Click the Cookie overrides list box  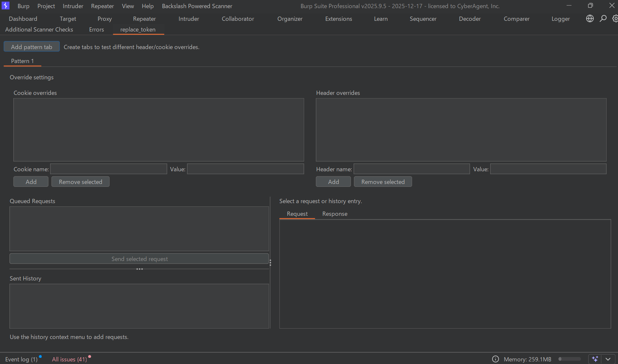click(159, 130)
